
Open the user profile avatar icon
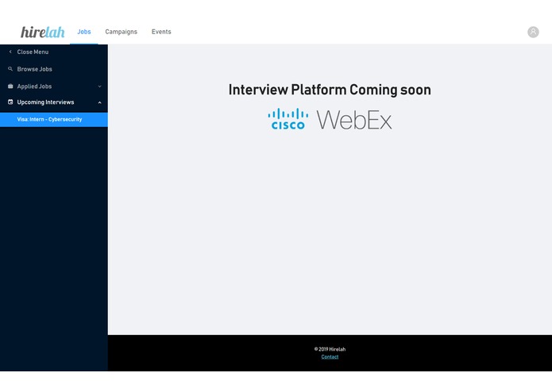[x=533, y=32]
